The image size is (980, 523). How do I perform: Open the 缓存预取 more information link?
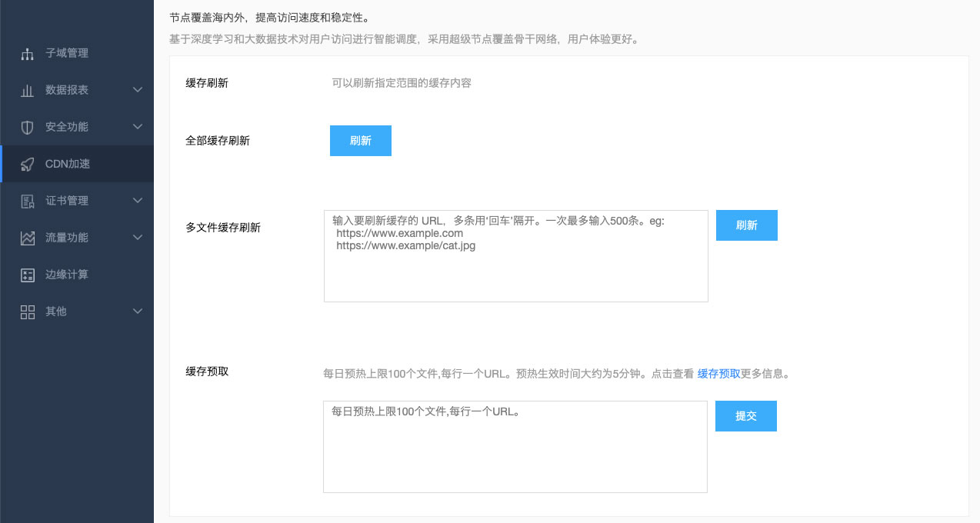pos(718,375)
